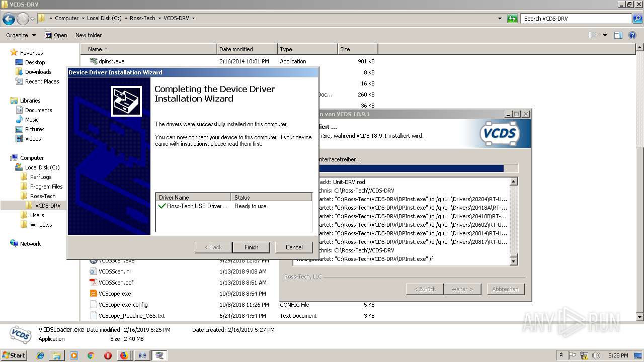Click Cancel in the Device Driver Installation Wizard
Viewport: 644px width, 362px height.
click(294, 247)
